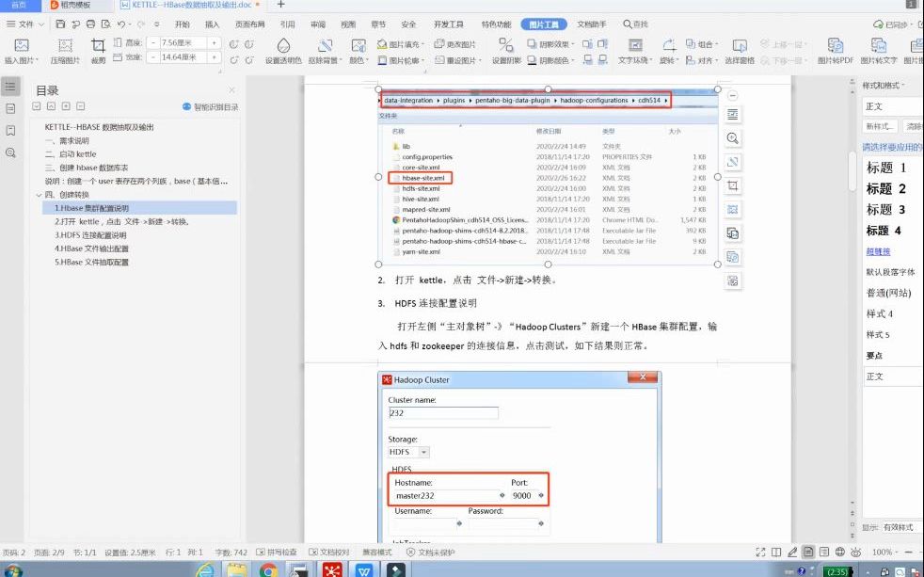This screenshot has width=924, height=577.
Task: Click the New Style (新样式) button
Action: pyautogui.click(x=881, y=126)
